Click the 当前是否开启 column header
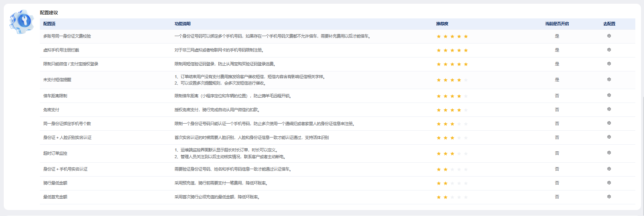This screenshot has width=644, height=216. [x=557, y=24]
